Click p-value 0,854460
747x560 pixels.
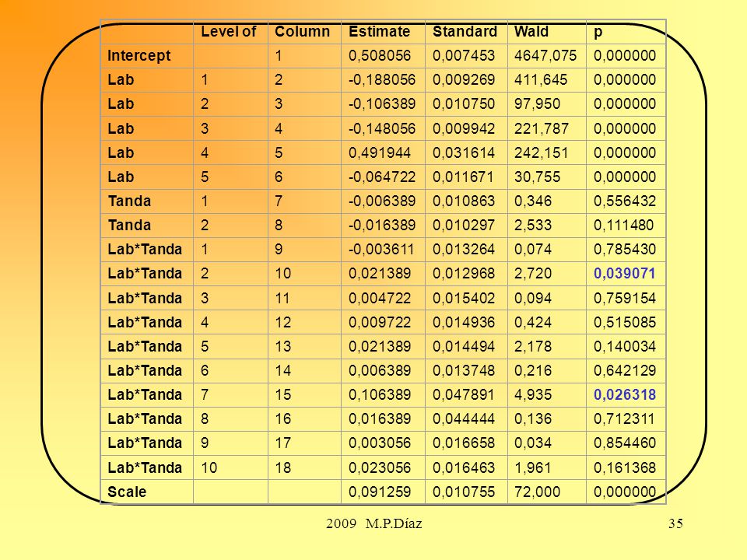[x=625, y=443]
